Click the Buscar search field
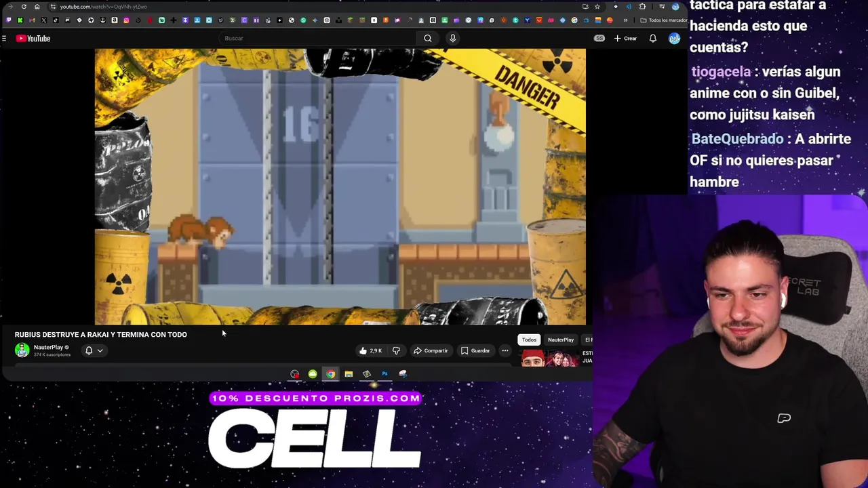 pyautogui.click(x=319, y=39)
